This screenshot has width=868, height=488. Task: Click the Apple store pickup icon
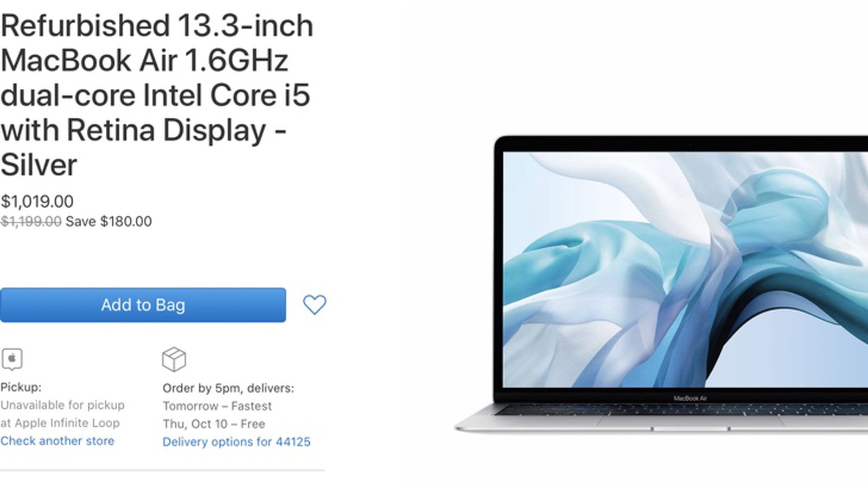point(12,359)
